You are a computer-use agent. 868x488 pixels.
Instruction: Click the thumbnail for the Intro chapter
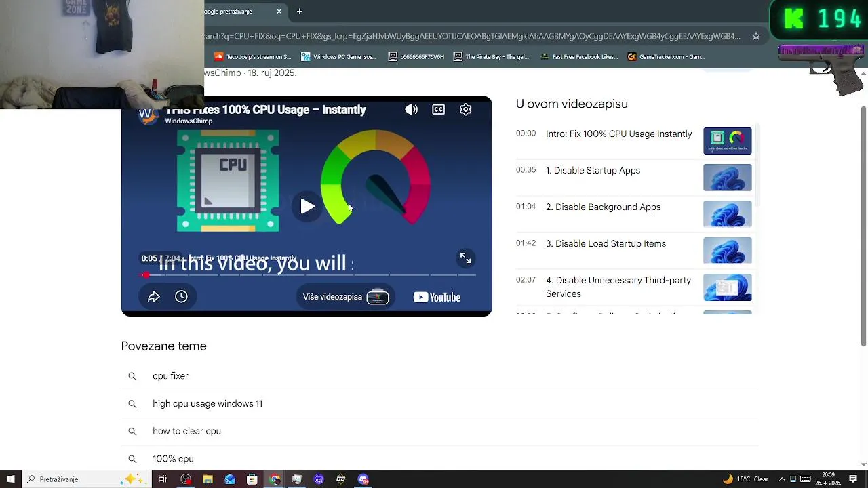click(x=728, y=141)
